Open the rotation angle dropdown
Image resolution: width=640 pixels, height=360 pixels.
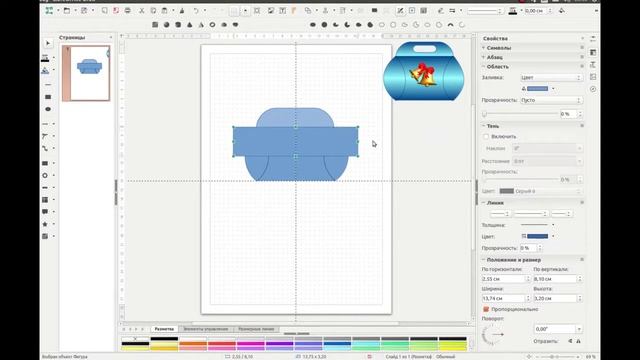(x=579, y=329)
